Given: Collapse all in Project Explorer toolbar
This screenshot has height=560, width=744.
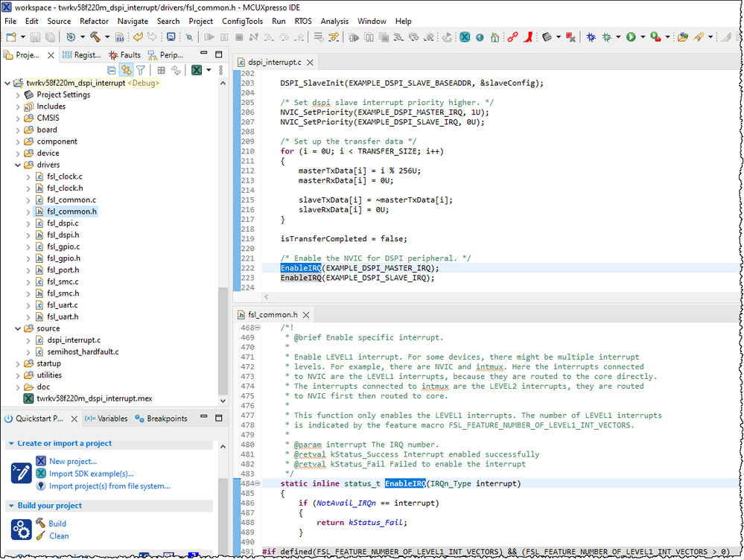Looking at the screenshot, I should [112, 70].
